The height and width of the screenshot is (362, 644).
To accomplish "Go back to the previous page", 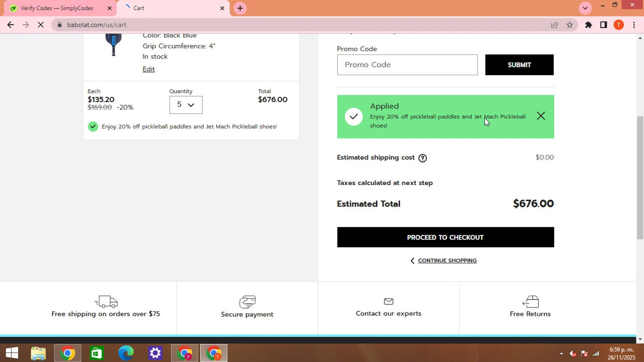I will coord(10,25).
